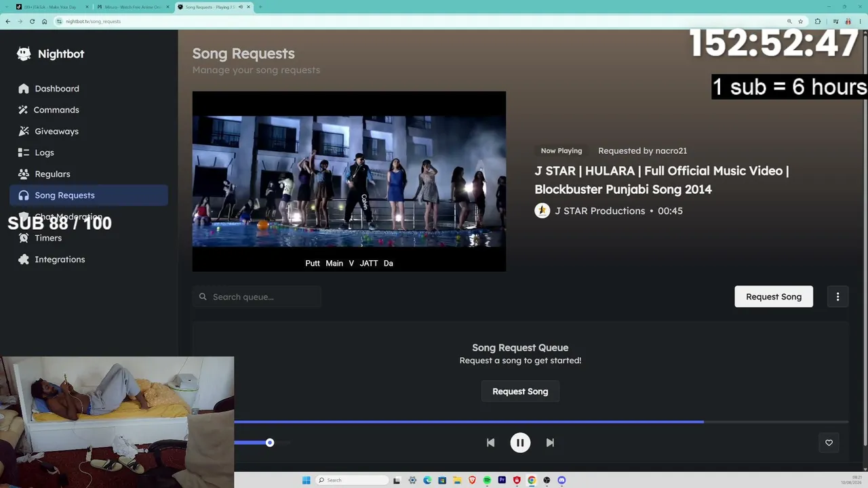This screenshot has width=868, height=488.
Task: Launch Microsoft Edge from the taskbar
Action: coord(427,481)
